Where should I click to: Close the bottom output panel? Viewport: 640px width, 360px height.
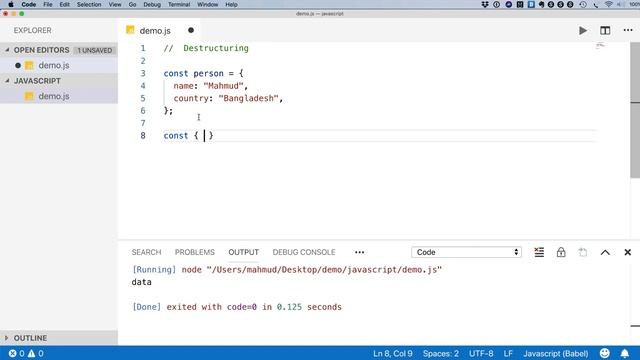coord(627,252)
